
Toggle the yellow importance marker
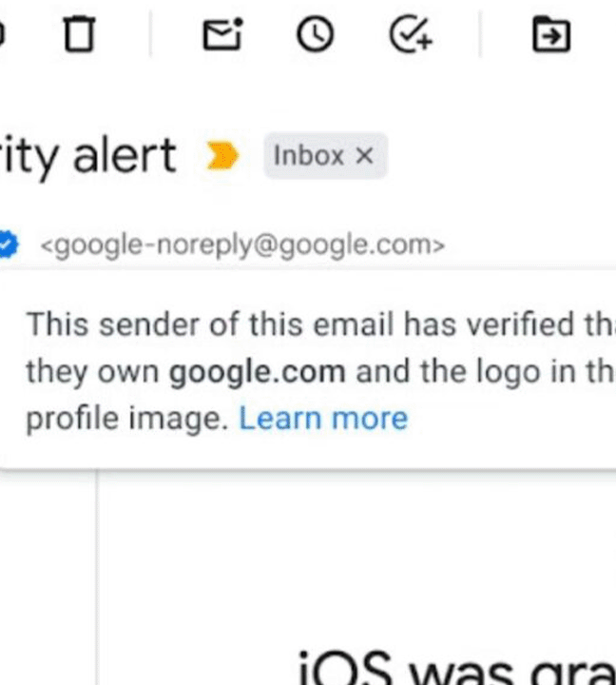[222, 155]
